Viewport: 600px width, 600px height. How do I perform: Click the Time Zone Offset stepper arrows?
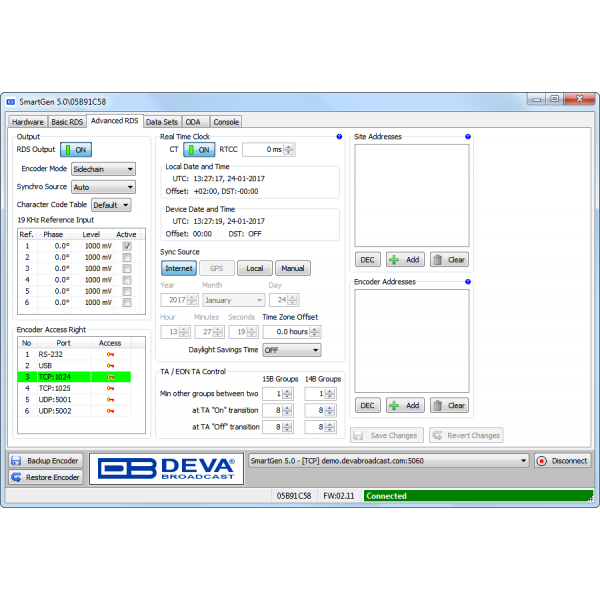coord(315,332)
